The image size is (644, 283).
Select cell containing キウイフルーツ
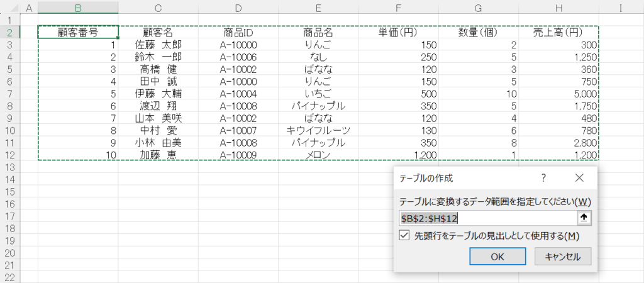click(318, 130)
